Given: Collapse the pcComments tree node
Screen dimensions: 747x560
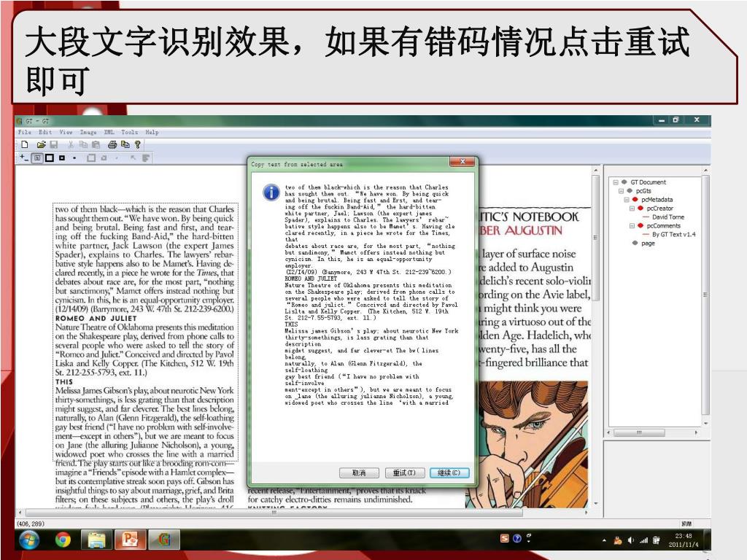Looking at the screenshot, I should point(632,226).
